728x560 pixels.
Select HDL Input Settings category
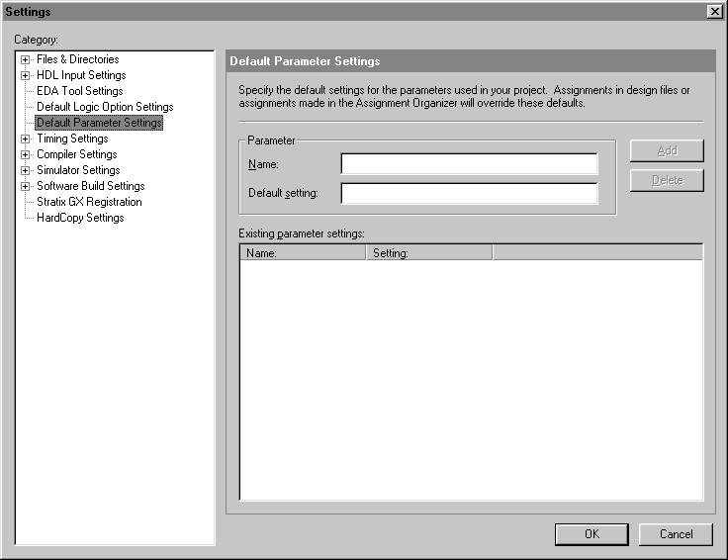point(81,75)
